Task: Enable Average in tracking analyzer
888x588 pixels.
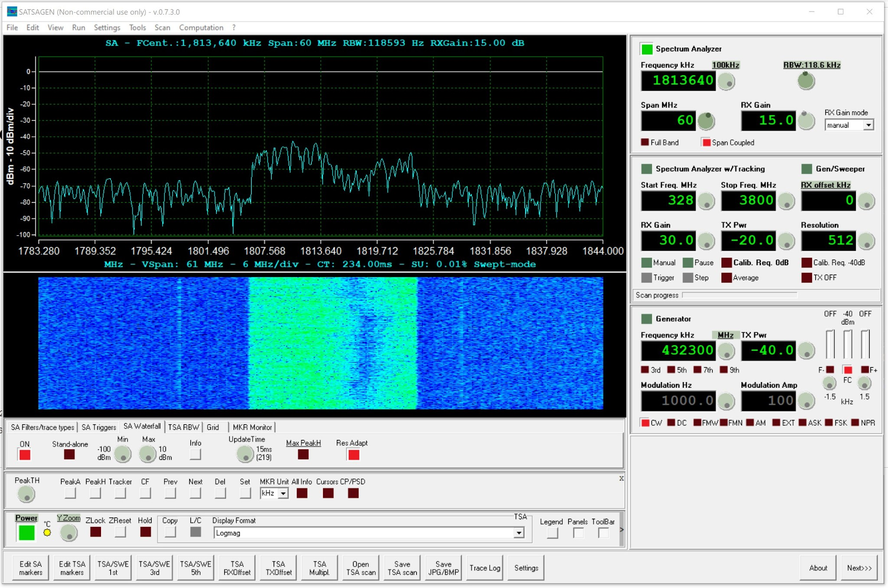Action: pyautogui.click(x=726, y=277)
